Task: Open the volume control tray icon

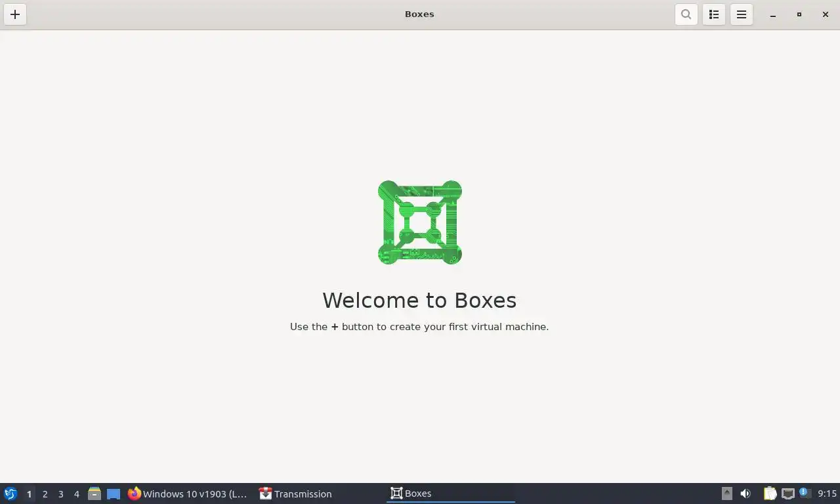Action: (745, 493)
